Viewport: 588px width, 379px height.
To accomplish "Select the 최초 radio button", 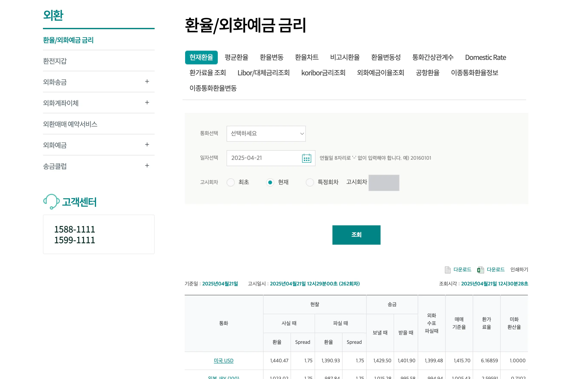I will point(231,182).
